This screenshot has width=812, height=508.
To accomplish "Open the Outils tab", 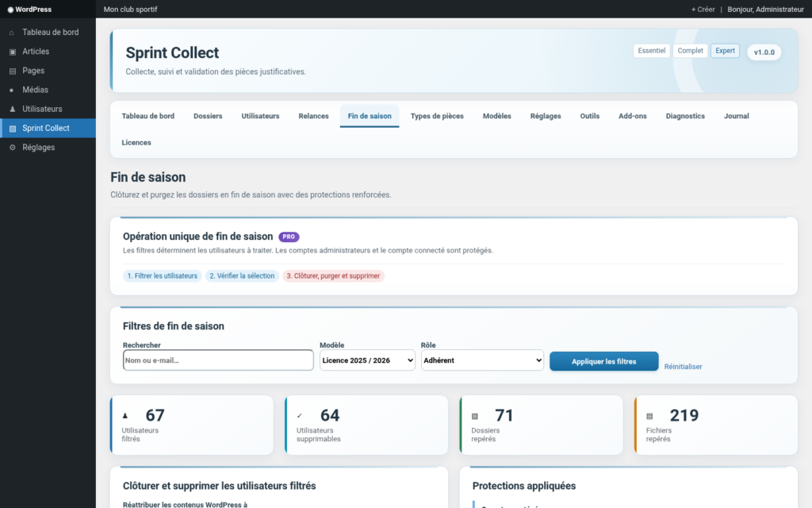I will [x=590, y=116].
